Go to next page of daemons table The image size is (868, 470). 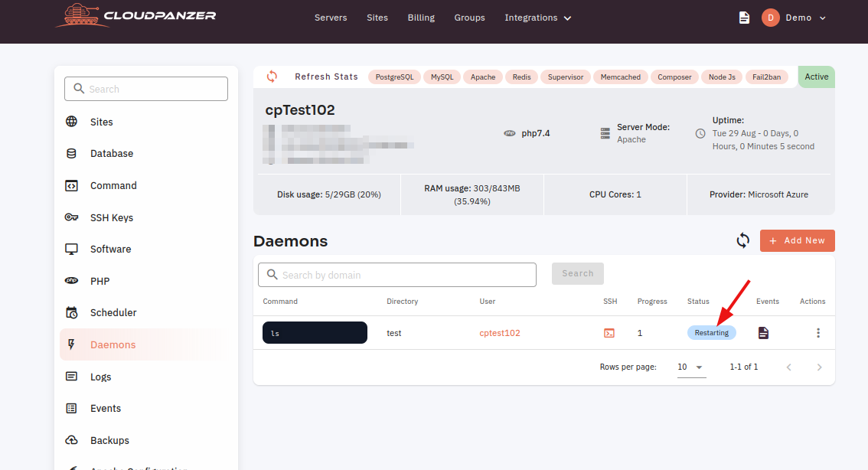tap(819, 367)
